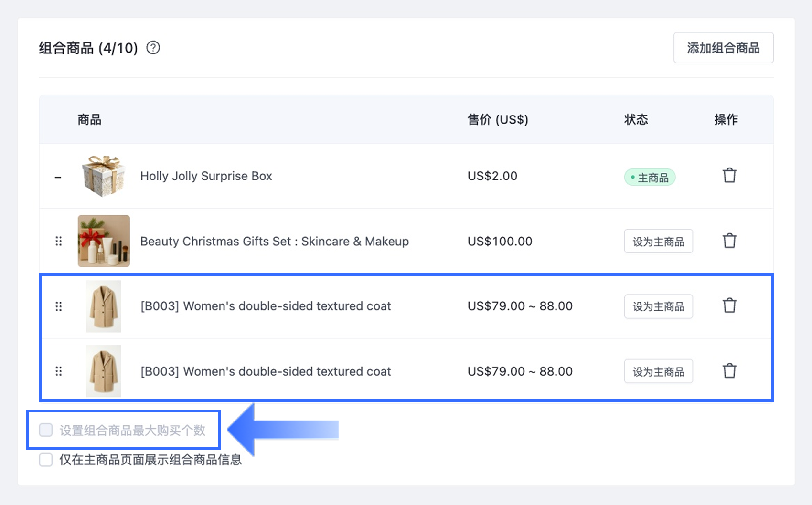Click the help question mark icon
Image resolution: width=812 pixels, height=505 pixels.
pos(153,48)
